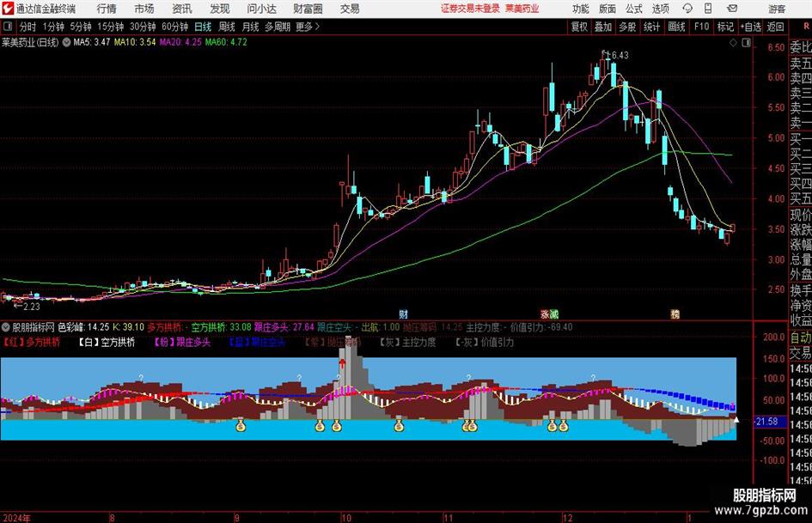Click the white triangle at indicator right edge
This screenshot has height=523, width=812.
point(736,419)
